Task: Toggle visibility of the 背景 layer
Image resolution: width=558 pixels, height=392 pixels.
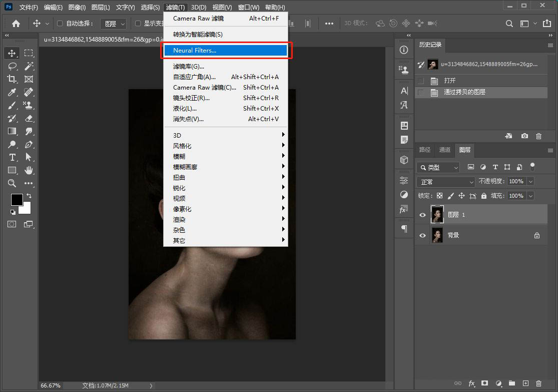Action: click(x=423, y=235)
